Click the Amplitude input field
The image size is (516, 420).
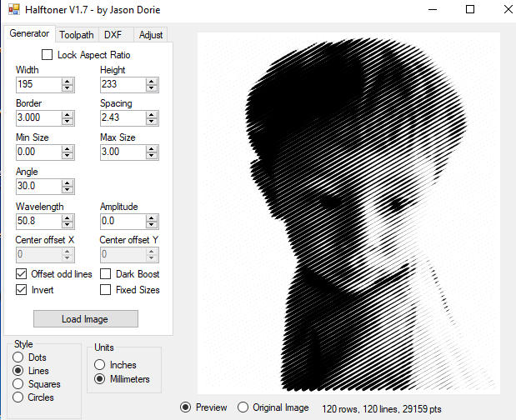[x=123, y=222]
